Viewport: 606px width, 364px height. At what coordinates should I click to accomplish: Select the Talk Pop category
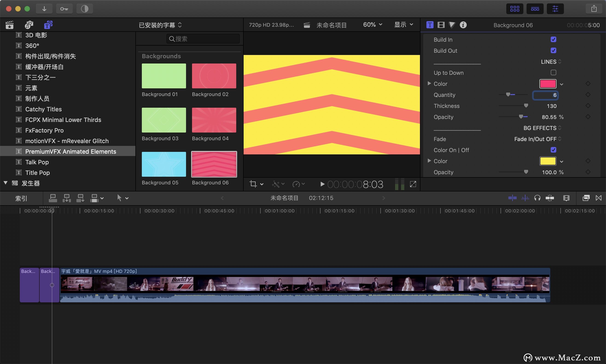click(37, 162)
